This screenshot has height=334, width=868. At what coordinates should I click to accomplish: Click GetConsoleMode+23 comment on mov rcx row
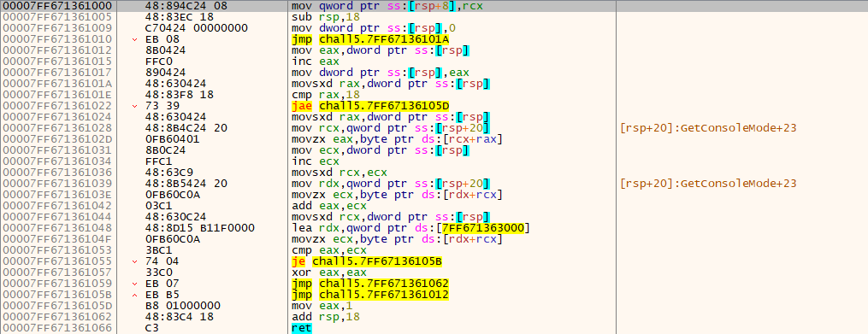pyautogui.click(x=708, y=128)
